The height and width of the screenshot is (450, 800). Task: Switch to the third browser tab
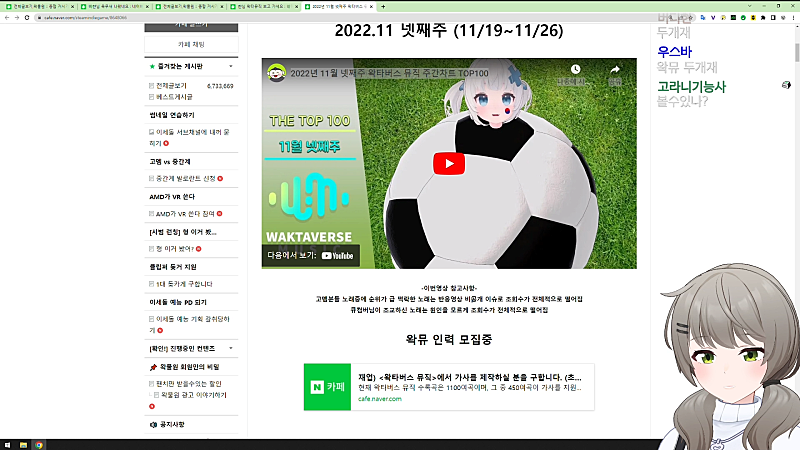click(189, 7)
